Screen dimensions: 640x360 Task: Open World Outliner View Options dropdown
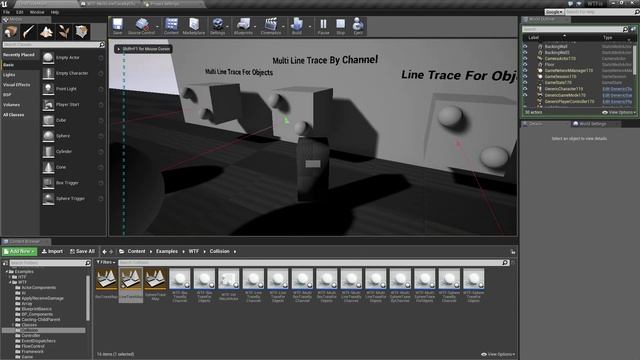pyautogui.click(x=619, y=112)
